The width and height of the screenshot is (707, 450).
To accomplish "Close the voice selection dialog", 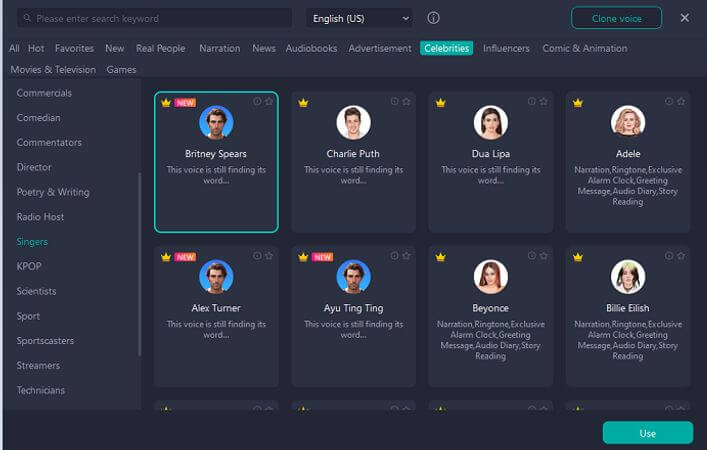I will point(684,18).
